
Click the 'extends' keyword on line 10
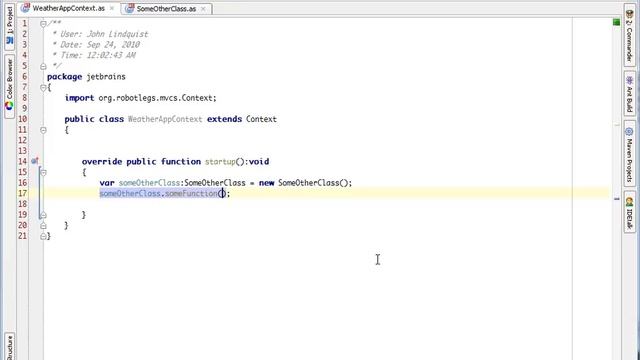click(224, 119)
